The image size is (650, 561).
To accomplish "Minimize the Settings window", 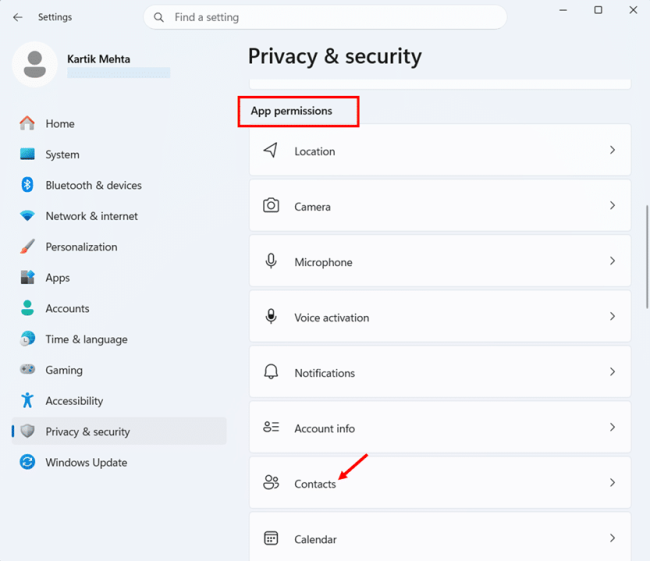I will click(x=563, y=10).
